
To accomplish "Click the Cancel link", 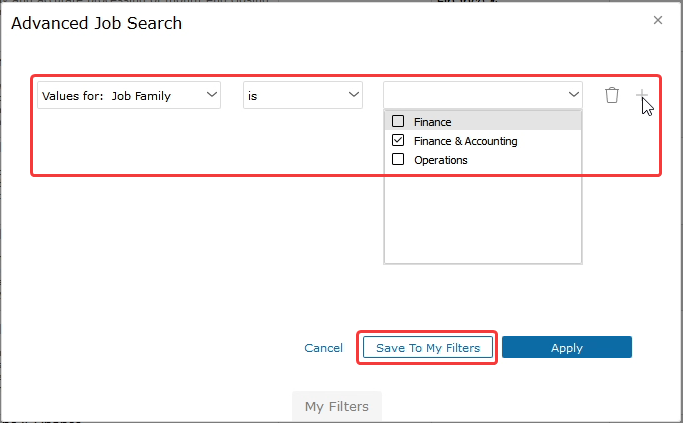I will coord(323,348).
